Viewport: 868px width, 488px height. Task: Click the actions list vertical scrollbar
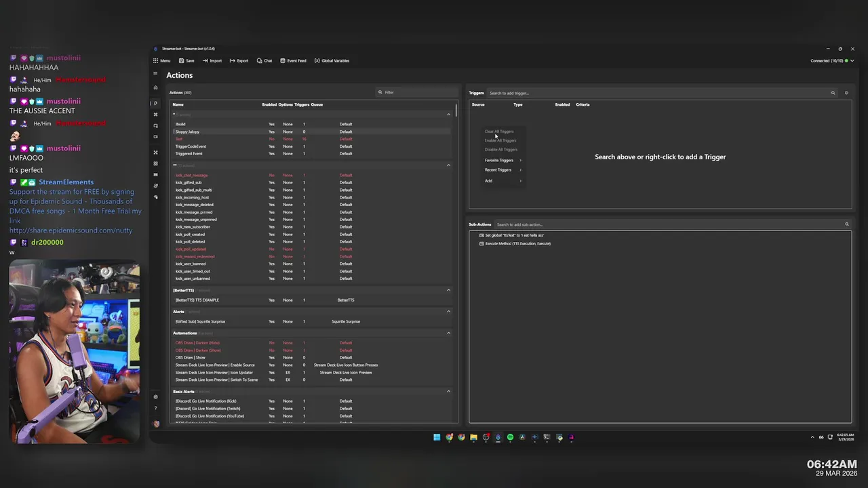[457, 110]
